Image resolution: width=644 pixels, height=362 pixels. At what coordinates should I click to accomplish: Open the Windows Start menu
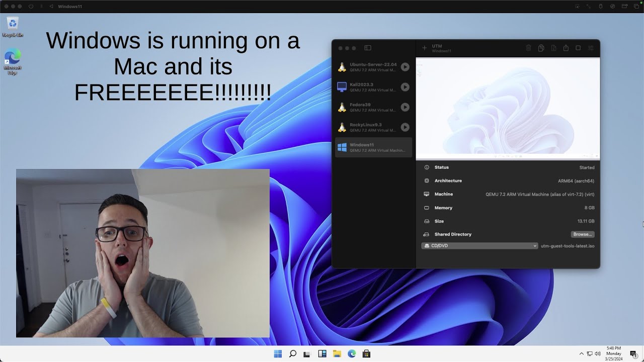point(278,354)
